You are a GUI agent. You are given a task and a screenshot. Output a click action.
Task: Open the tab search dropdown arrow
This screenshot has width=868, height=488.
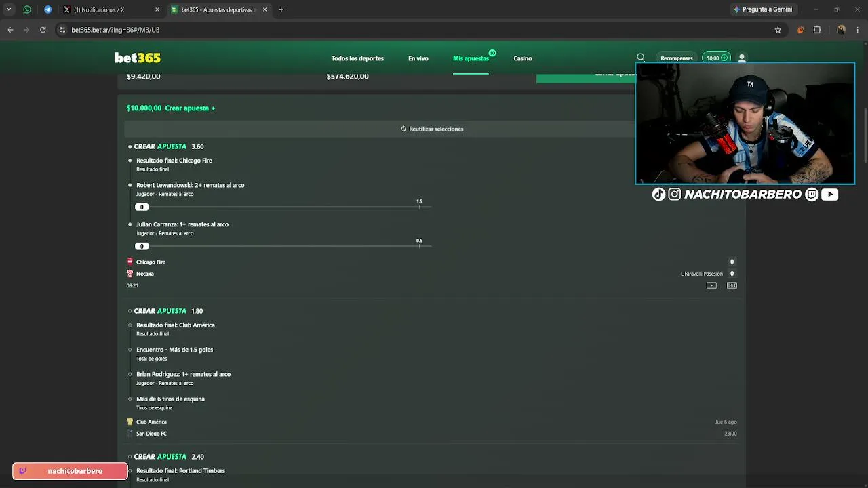coord(9,9)
